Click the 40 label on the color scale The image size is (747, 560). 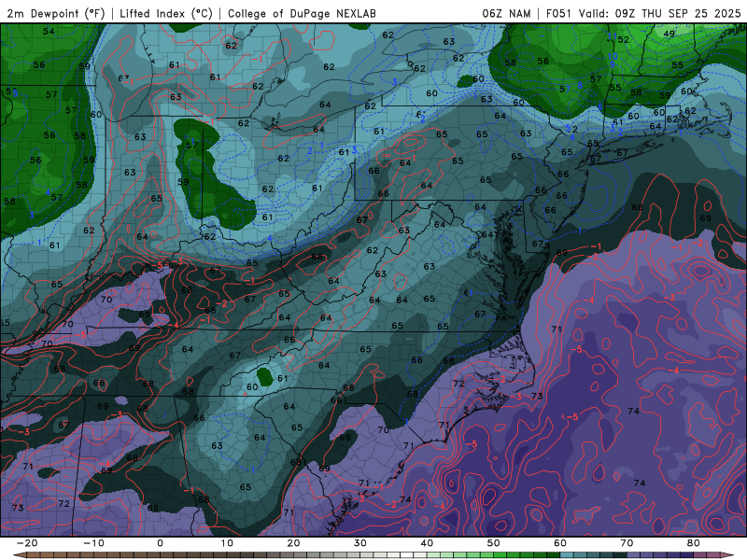[x=427, y=543]
